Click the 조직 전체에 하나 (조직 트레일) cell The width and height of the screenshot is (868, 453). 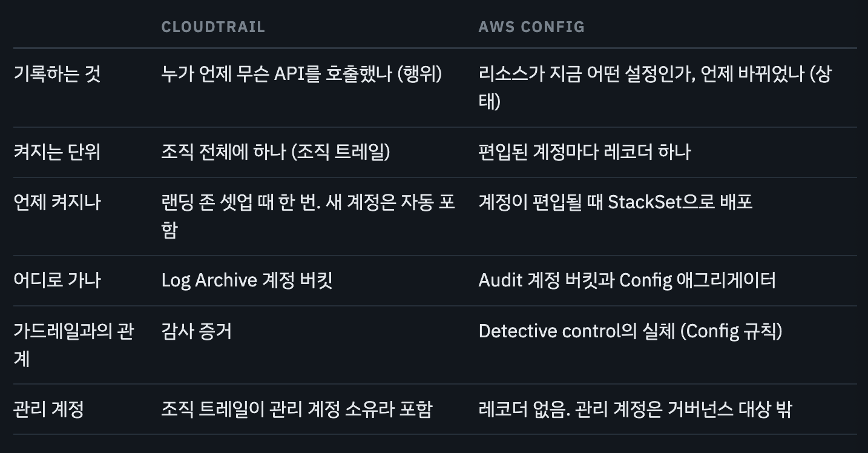(275, 152)
